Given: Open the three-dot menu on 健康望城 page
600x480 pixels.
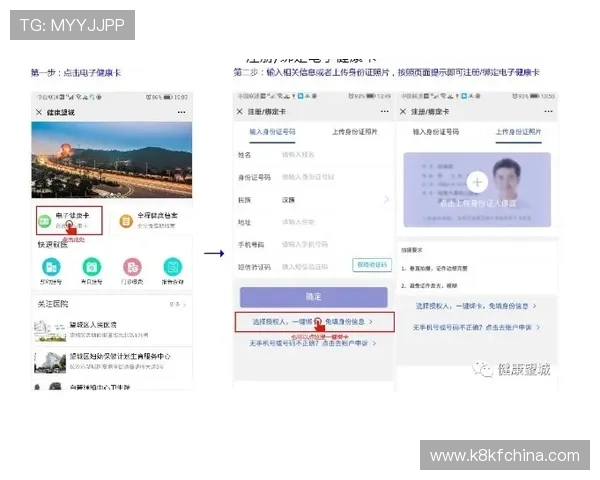Looking at the screenshot, I should [181, 112].
